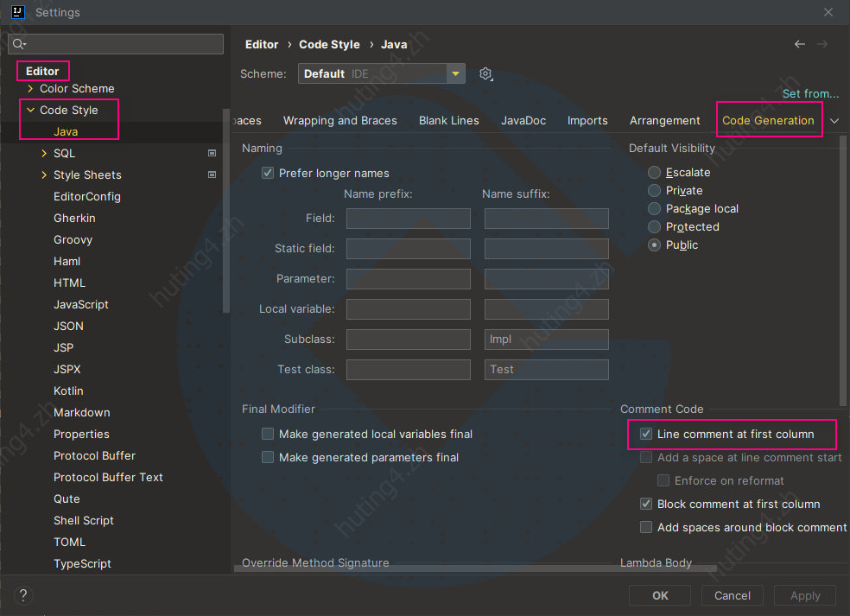850x616 pixels.
Task: Select the Escalate visibility radio button
Action: click(654, 173)
